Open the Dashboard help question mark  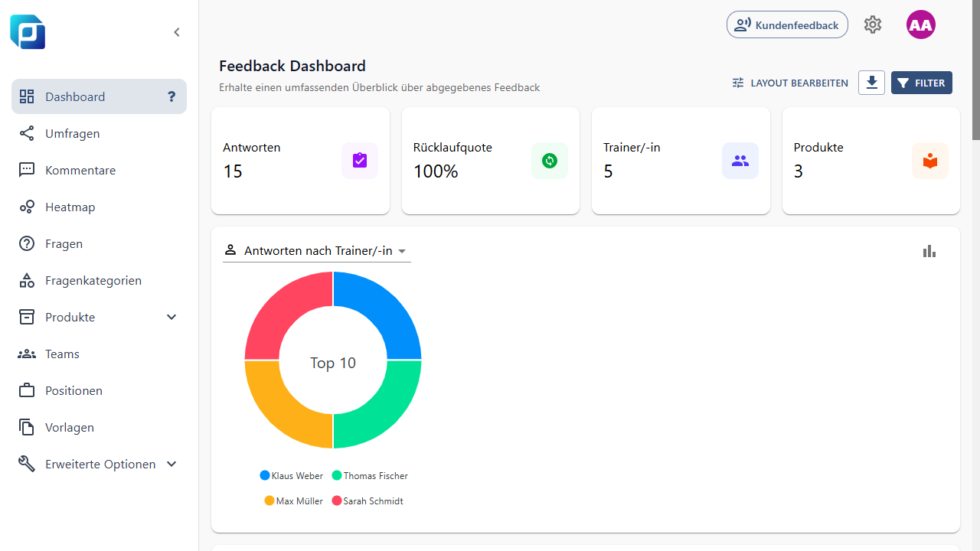pyautogui.click(x=171, y=96)
